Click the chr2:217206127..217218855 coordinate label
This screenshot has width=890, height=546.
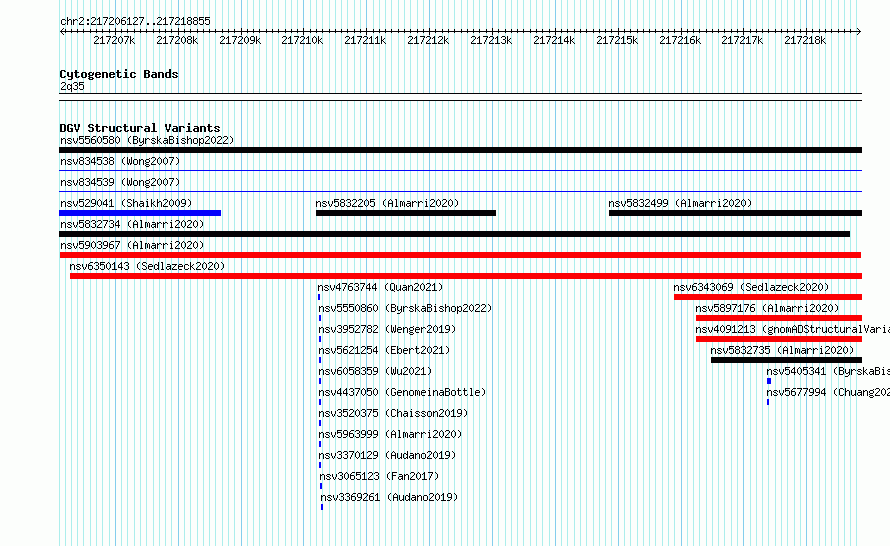click(135, 21)
